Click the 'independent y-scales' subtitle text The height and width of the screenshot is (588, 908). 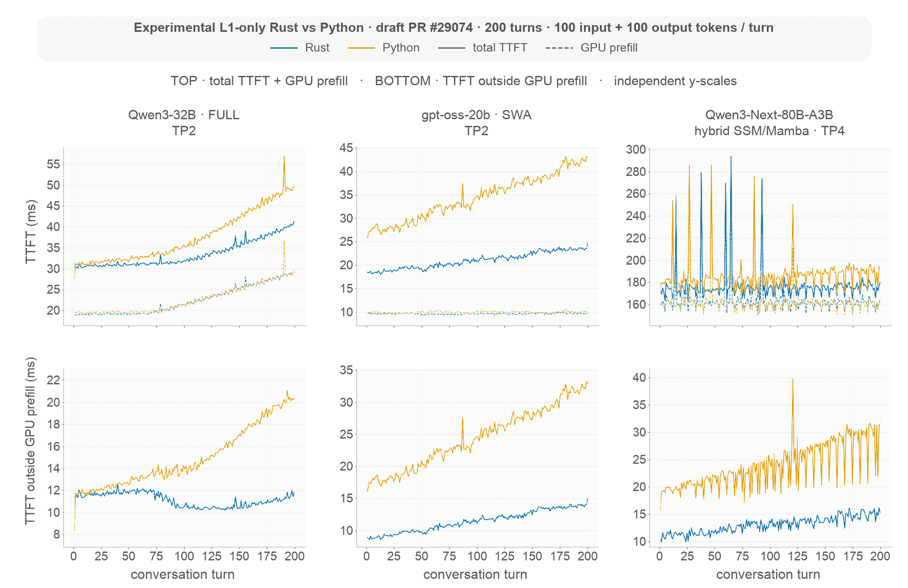point(675,81)
